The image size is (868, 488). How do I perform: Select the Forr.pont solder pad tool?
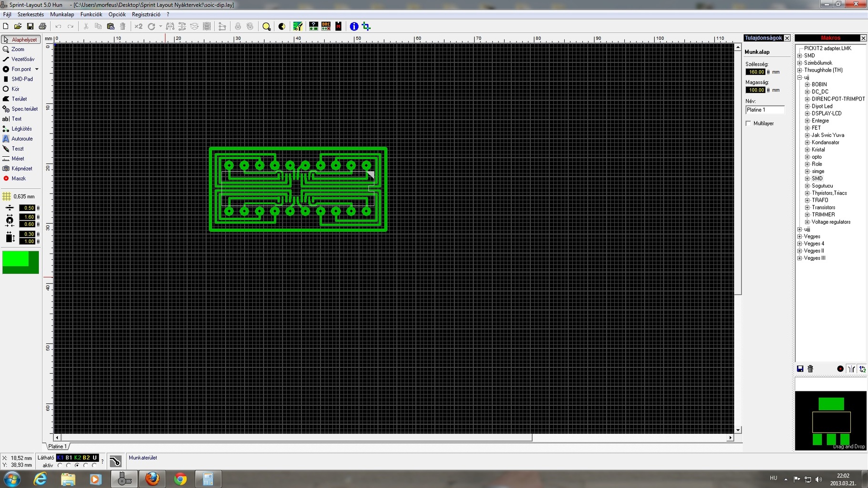point(17,69)
